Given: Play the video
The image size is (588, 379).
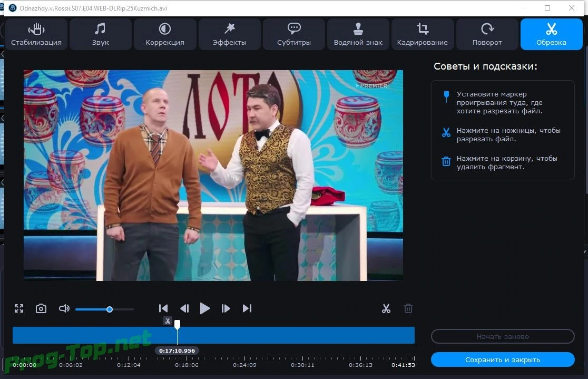Looking at the screenshot, I should point(205,308).
